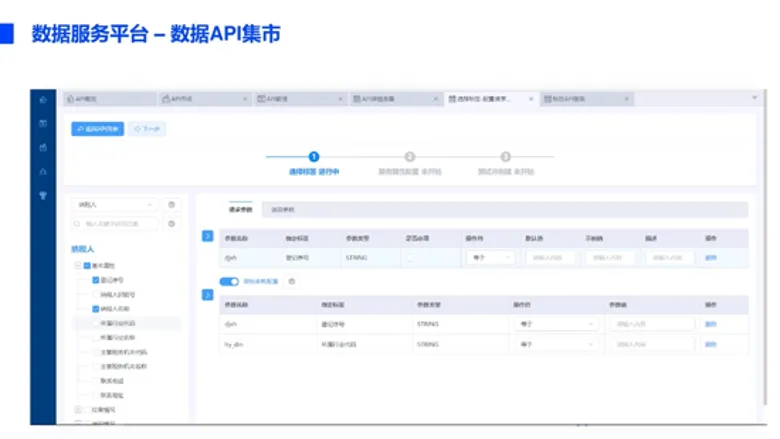Check the 联系地址 checkbox
This screenshot has width=780, height=439.
(x=96, y=395)
